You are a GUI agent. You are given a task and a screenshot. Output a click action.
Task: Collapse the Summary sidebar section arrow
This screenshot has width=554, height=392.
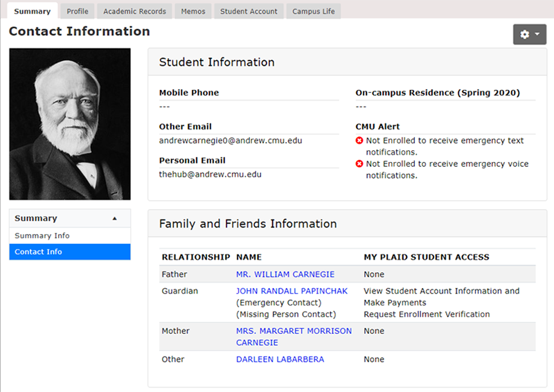tap(114, 218)
